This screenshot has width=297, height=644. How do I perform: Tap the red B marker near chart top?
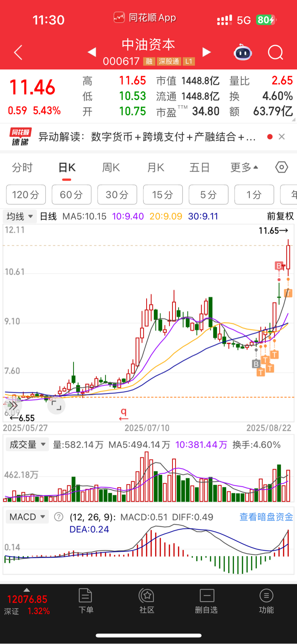279,266
